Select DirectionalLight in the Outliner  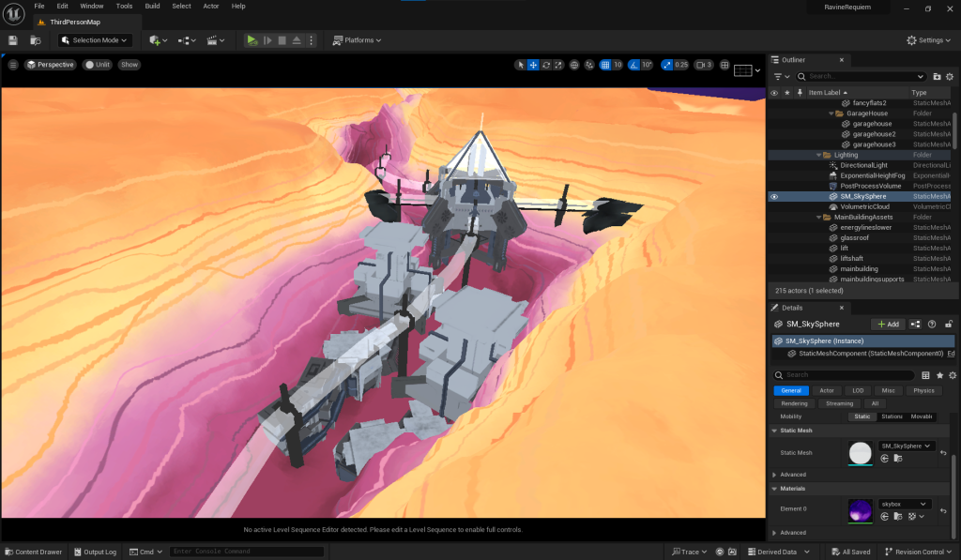pyautogui.click(x=863, y=165)
